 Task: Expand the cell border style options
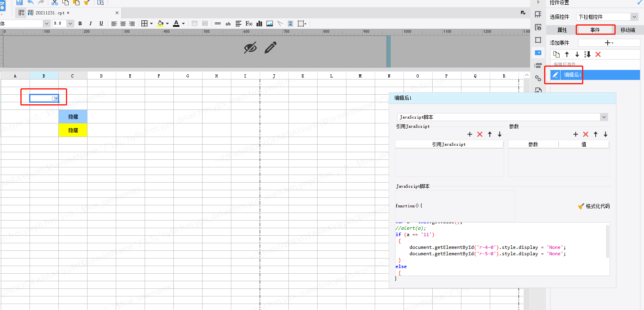click(x=151, y=24)
